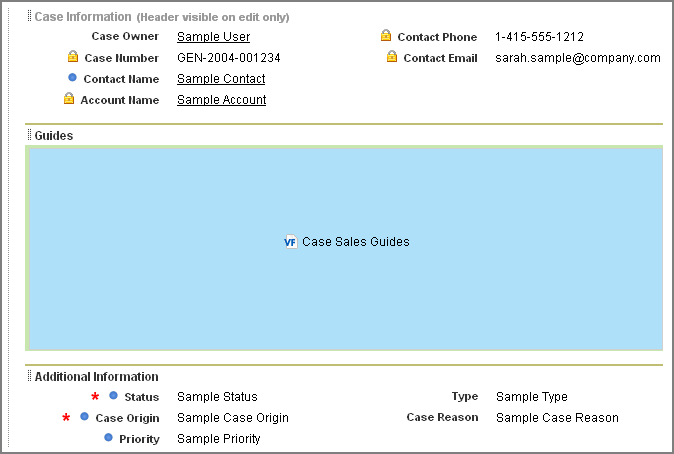Click the blue dot next to Contact Name
Screen dimensions: 674x454
[72, 77]
